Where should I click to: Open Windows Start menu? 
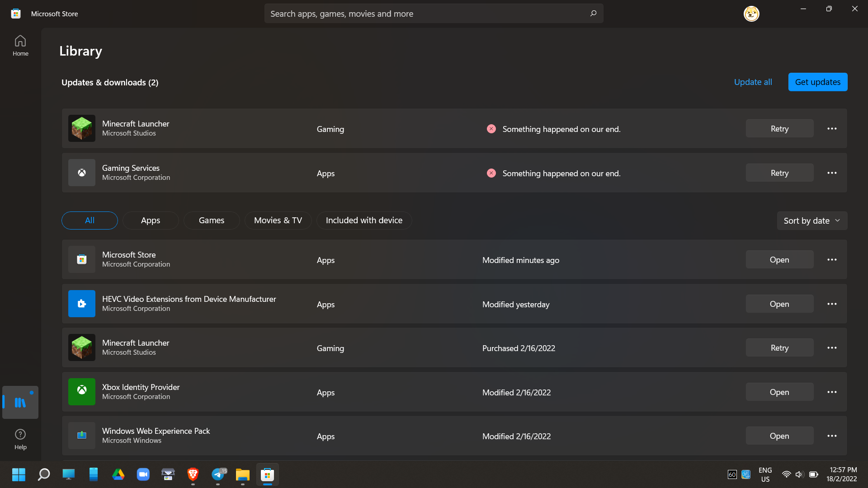coord(19,474)
